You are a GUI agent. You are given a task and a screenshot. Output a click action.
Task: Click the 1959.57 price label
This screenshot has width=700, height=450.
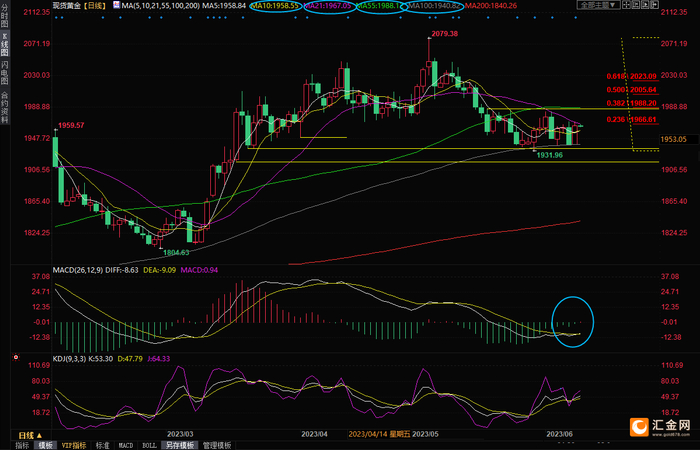(x=71, y=125)
